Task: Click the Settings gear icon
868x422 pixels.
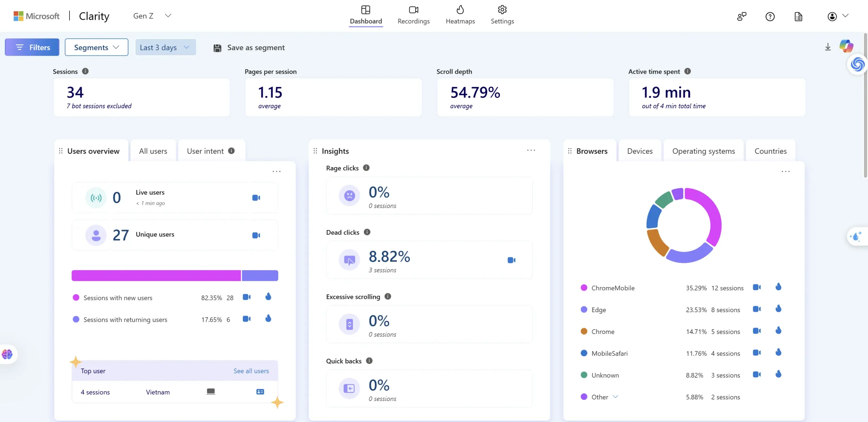Action: pos(501,9)
